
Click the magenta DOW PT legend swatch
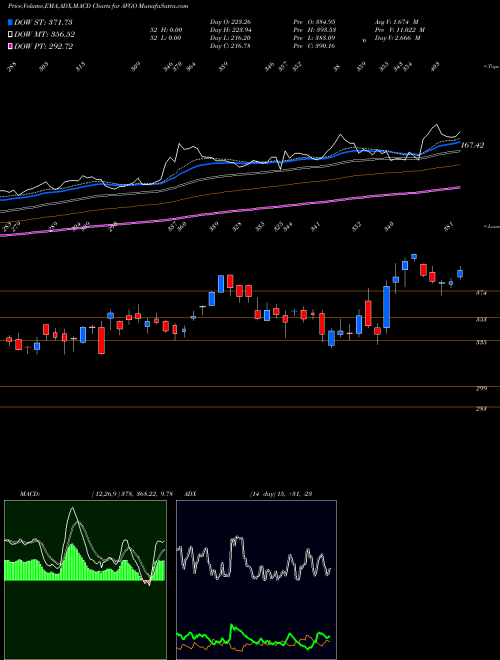tap(10, 46)
